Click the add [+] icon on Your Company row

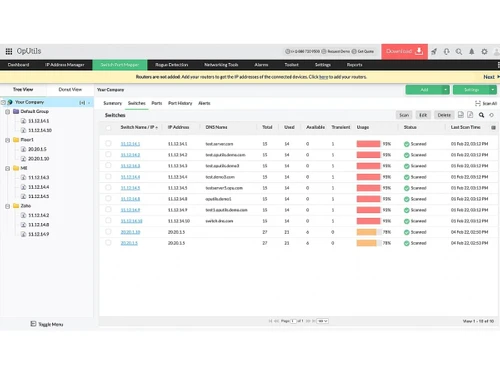[82, 103]
